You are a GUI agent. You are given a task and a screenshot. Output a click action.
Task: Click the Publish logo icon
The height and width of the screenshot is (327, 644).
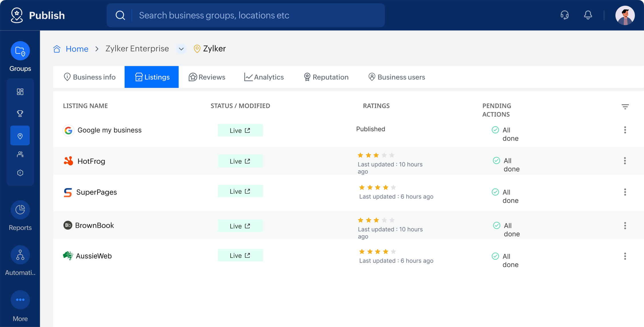tap(17, 15)
